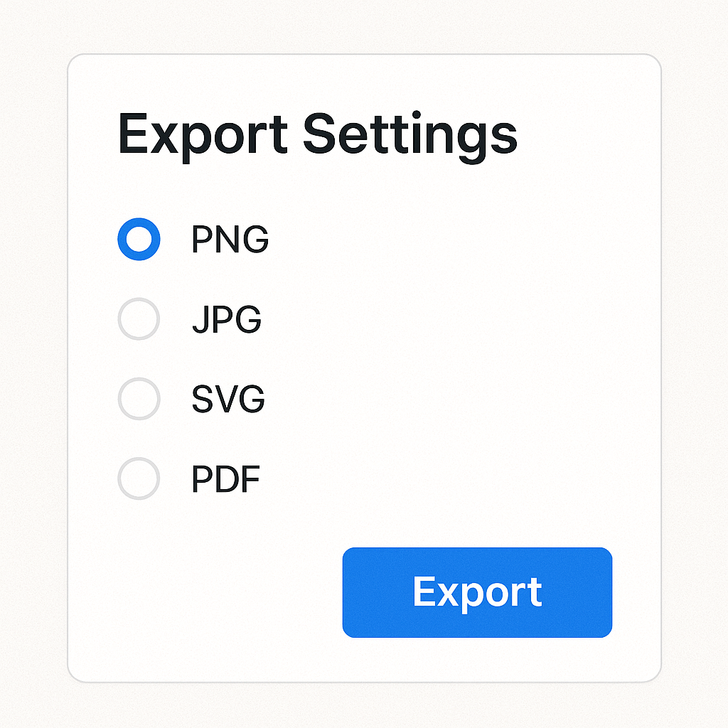This screenshot has height=728, width=728.
Task: Click the currently selected PNG option
Action: pos(139,239)
